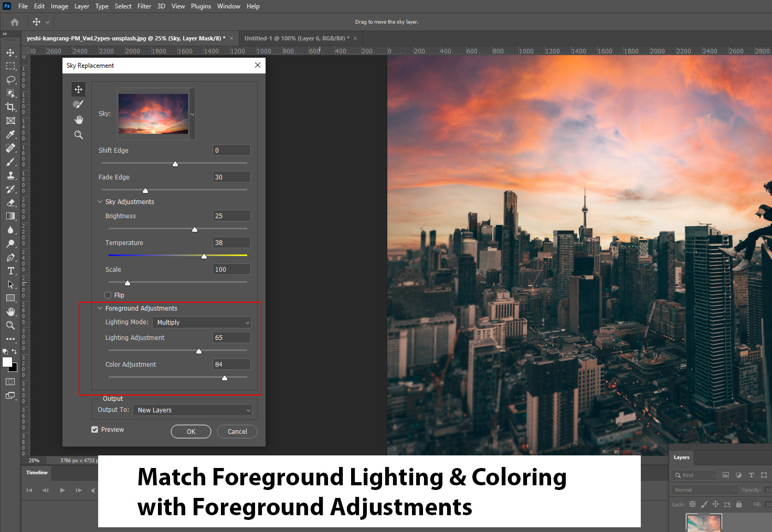Image resolution: width=772 pixels, height=532 pixels.
Task: Enable the Flip checkbox
Action: tap(108, 295)
